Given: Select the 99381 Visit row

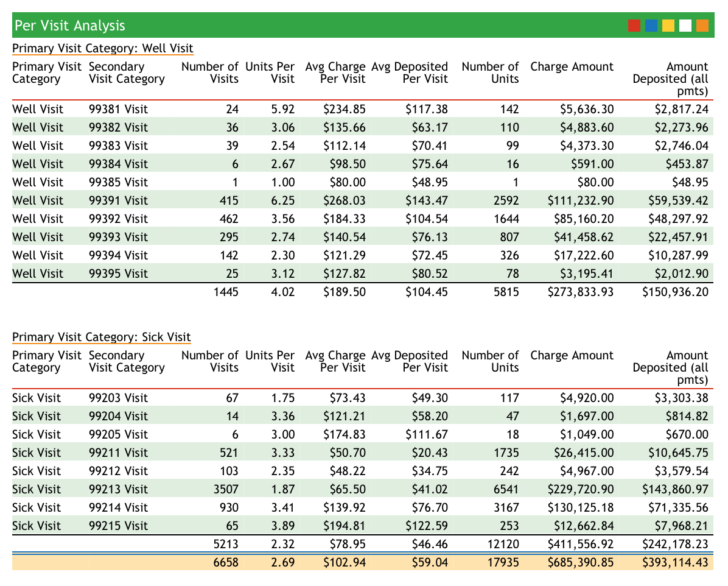Looking at the screenshot, I should (x=243, y=109).
